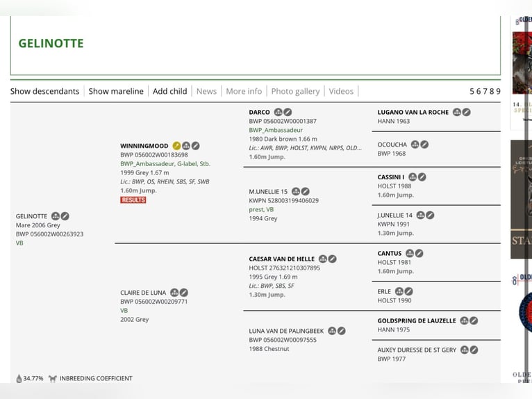
Task: Open pedigree icon next to M.UNELLIE 15
Action: tap(296, 192)
